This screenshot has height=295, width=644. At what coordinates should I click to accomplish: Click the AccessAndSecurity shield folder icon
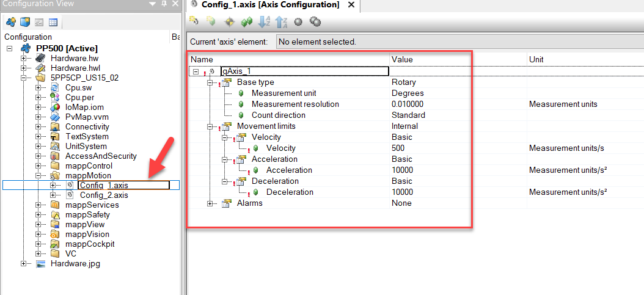pos(54,156)
